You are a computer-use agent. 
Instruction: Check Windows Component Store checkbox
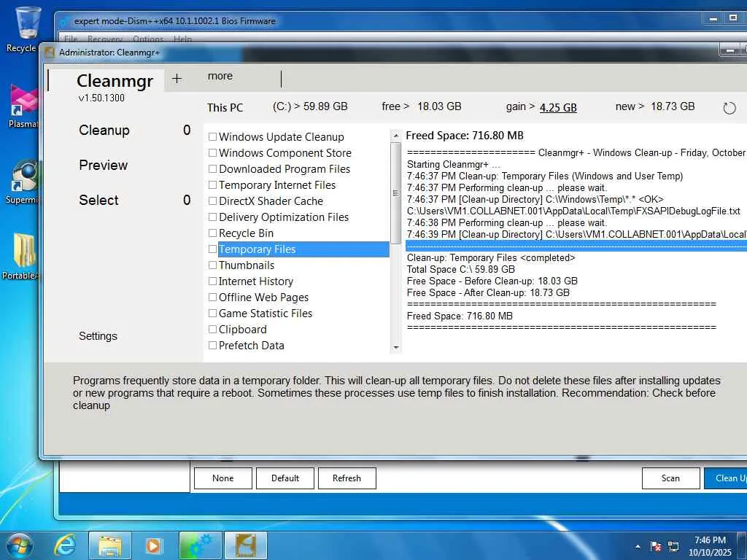213,153
